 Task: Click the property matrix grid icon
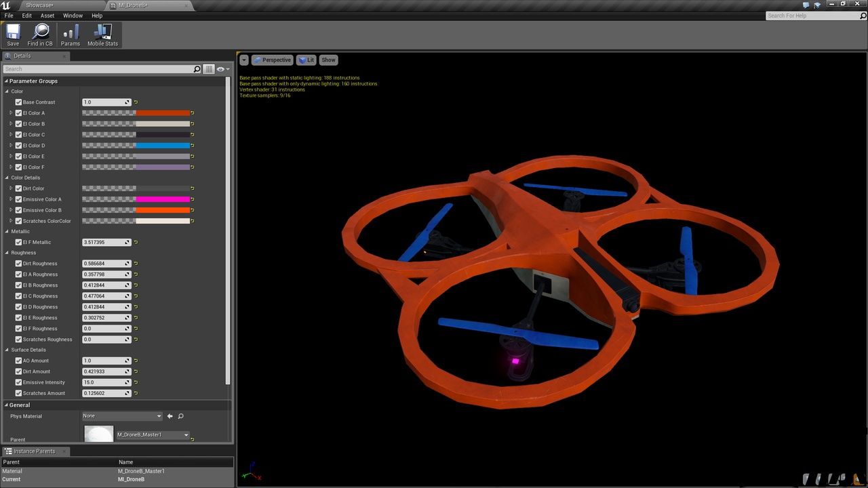coord(209,69)
